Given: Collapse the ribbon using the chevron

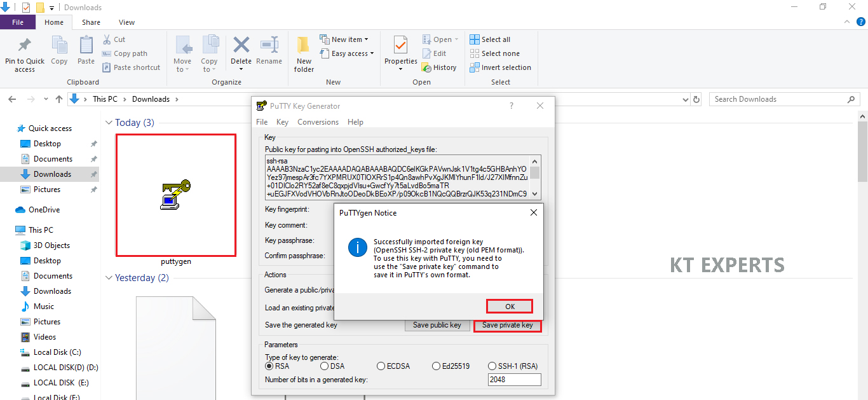Looking at the screenshot, I should pos(846,22).
